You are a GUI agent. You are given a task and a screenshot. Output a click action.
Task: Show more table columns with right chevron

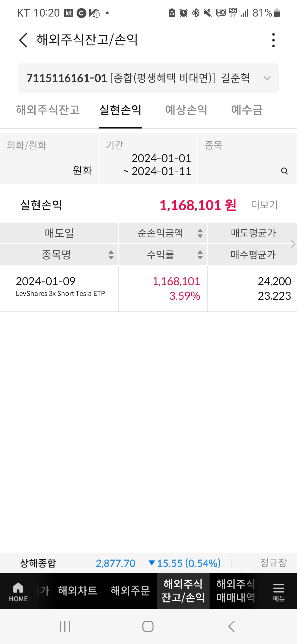point(293,244)
